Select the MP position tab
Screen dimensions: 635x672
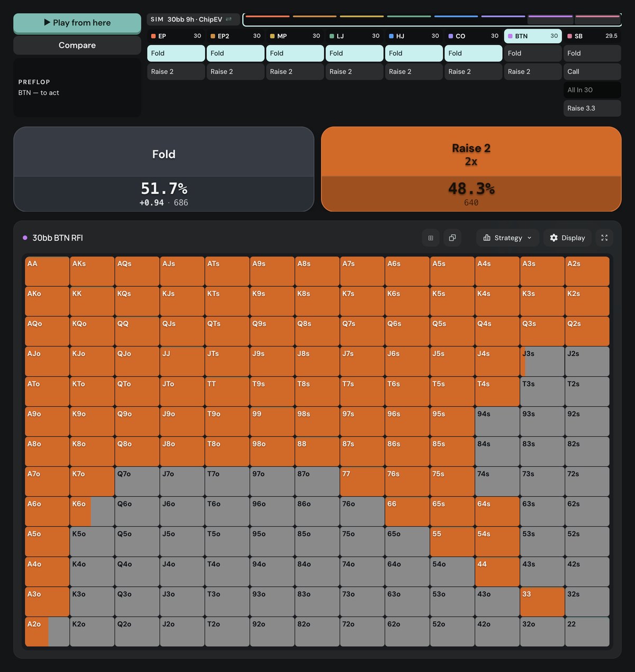pyautogui.click(x=295, y=36)
